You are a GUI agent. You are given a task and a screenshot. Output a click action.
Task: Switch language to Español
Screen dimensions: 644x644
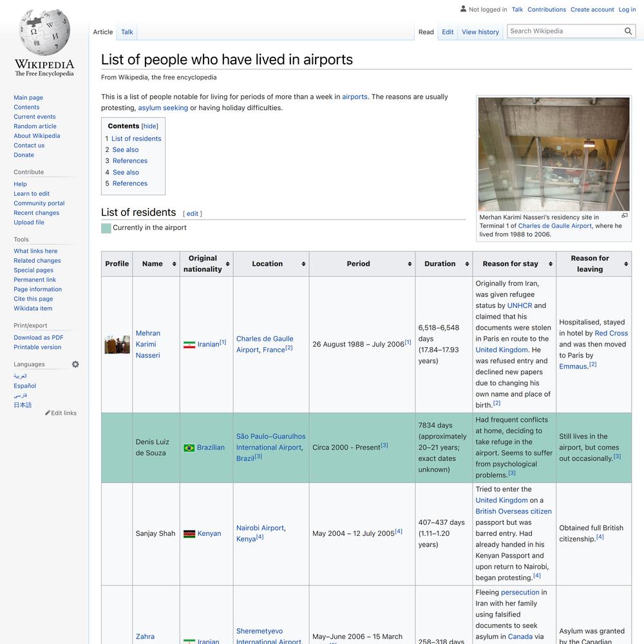click(x=24, y=386)
